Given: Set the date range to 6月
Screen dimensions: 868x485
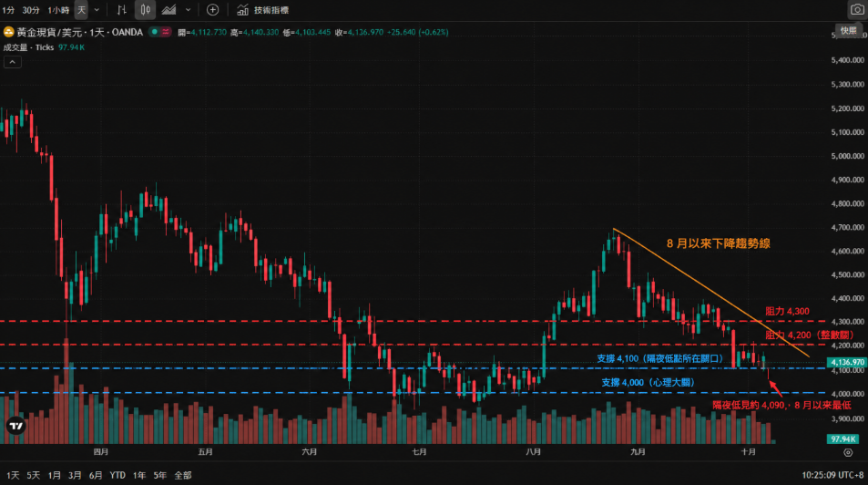Looking at the screenshot, I should point(96,475).
